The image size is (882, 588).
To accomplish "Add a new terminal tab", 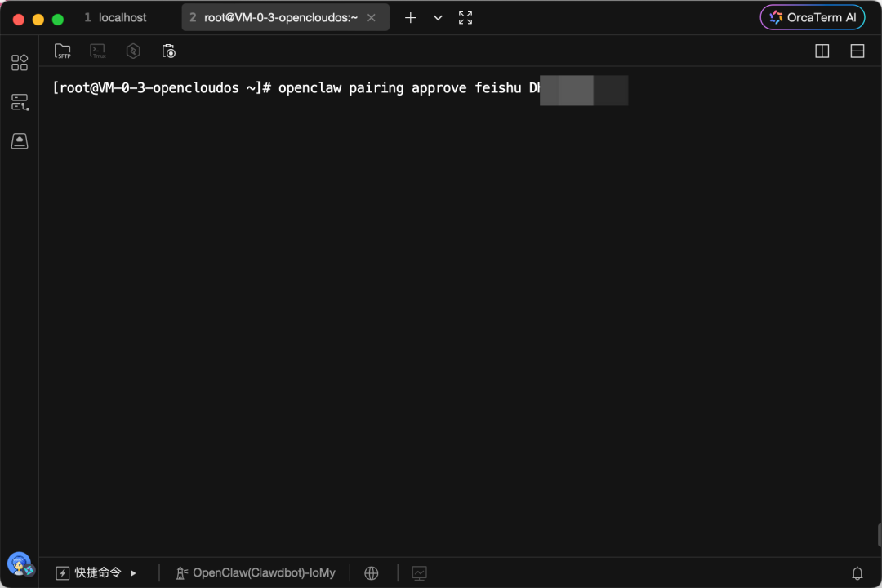I will point(411,18).
